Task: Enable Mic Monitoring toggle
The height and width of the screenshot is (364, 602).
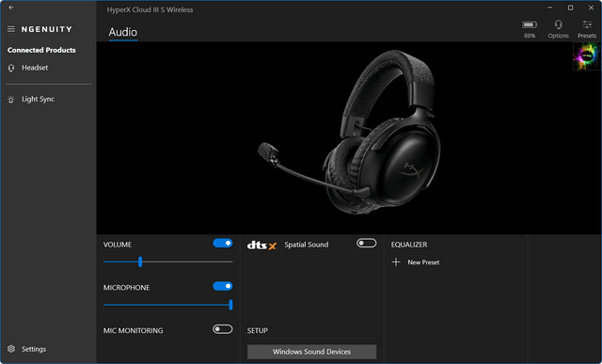Action: [223, 329]
